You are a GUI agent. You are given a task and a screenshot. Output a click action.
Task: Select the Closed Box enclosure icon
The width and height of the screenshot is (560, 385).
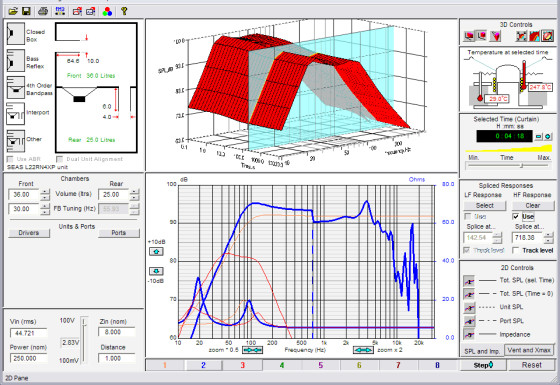coord(16,34)
